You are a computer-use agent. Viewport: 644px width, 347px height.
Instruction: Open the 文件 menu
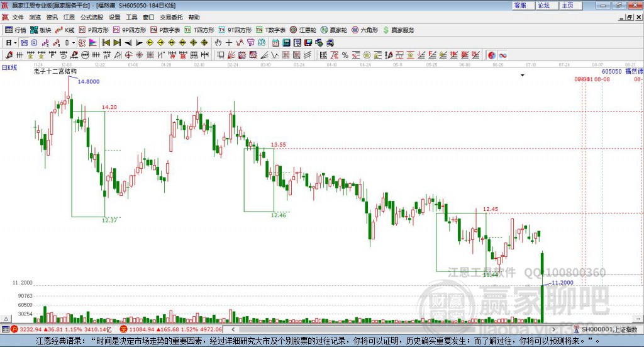click(18, 17)
